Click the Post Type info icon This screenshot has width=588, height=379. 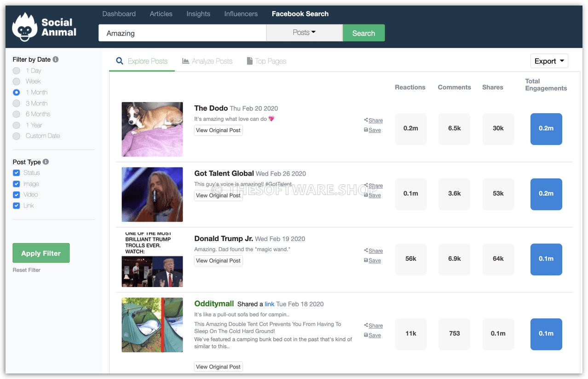46,162
